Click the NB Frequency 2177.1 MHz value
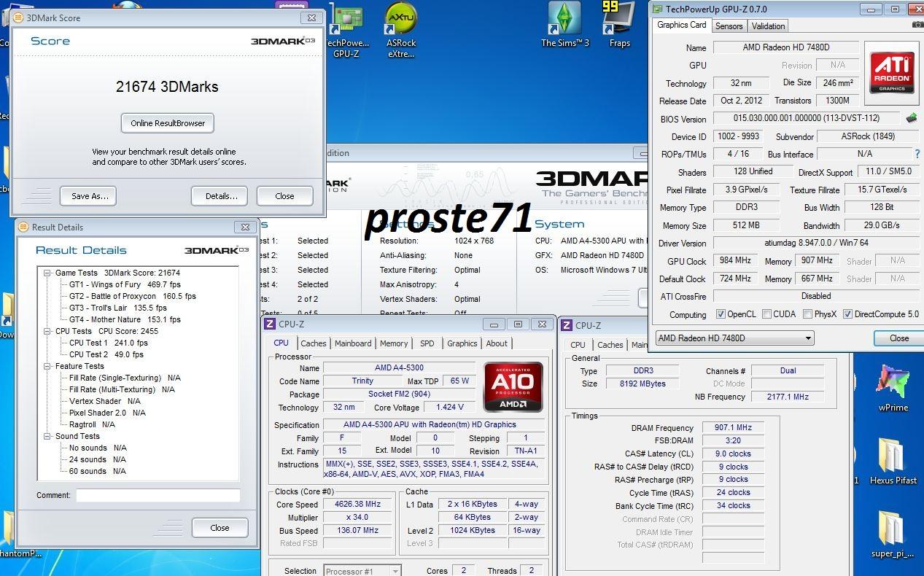 (x=788, y=397)
